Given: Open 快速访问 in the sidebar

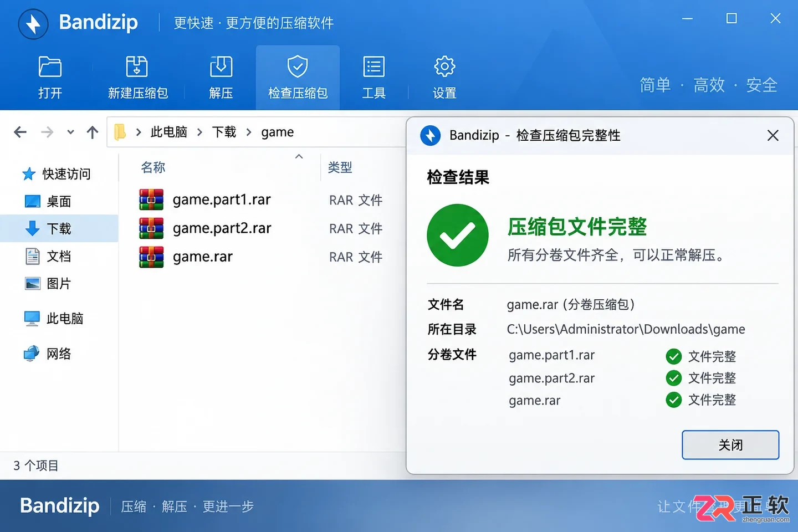Looking at the screenshot, I should pyautogui.click(x=56, y=174).
